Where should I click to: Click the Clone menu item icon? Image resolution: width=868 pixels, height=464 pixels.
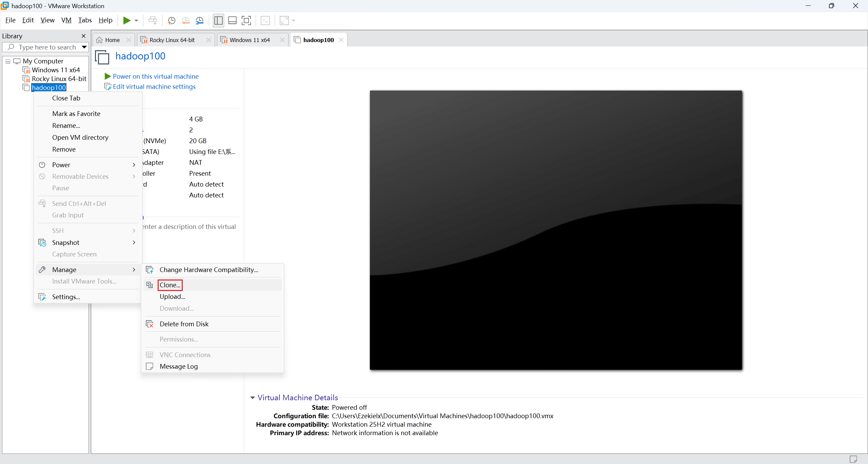tap(150, 285)
